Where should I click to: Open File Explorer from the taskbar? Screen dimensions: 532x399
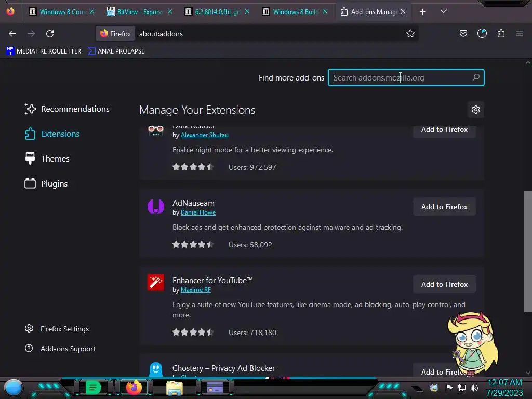(x=175, y=388)
